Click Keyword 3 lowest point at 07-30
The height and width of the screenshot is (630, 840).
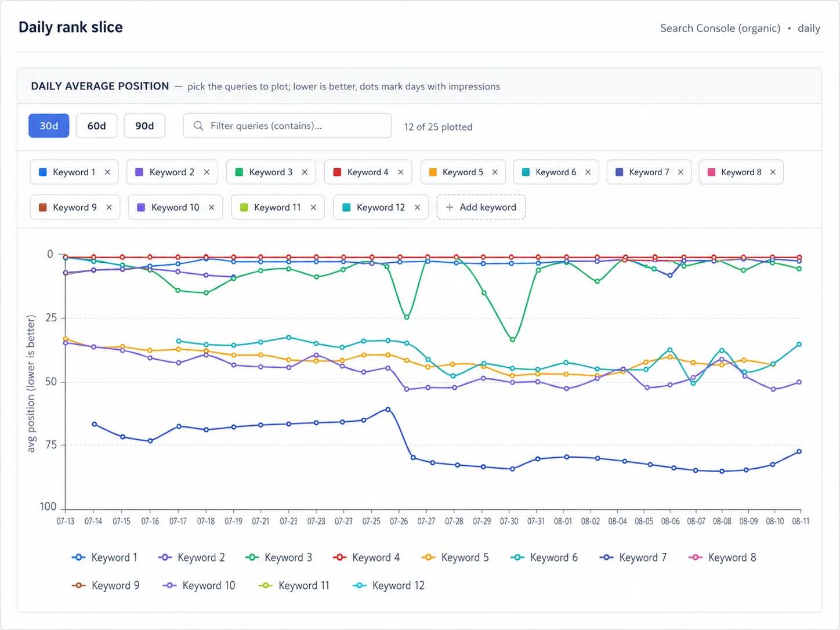[512, 339]
